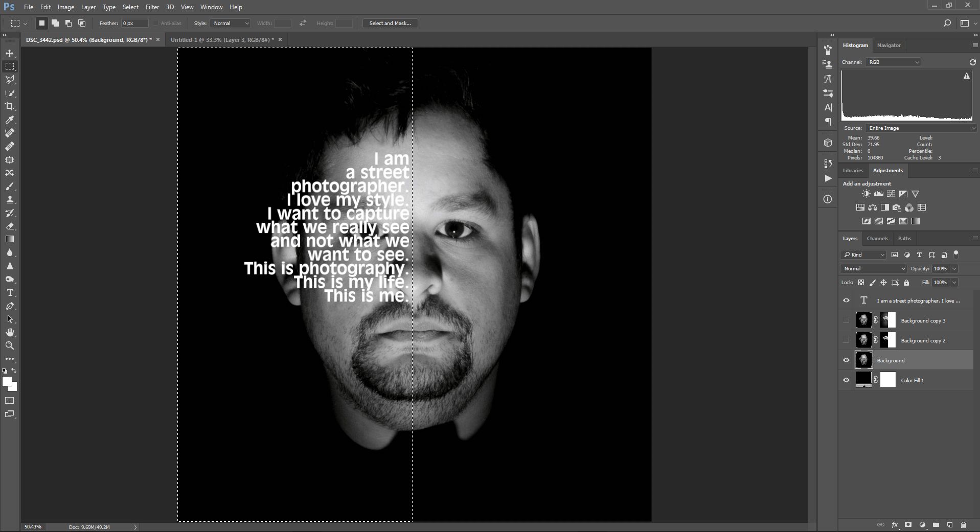Add a Levels adjustment

pyautogui.click(x=878, y=194)
